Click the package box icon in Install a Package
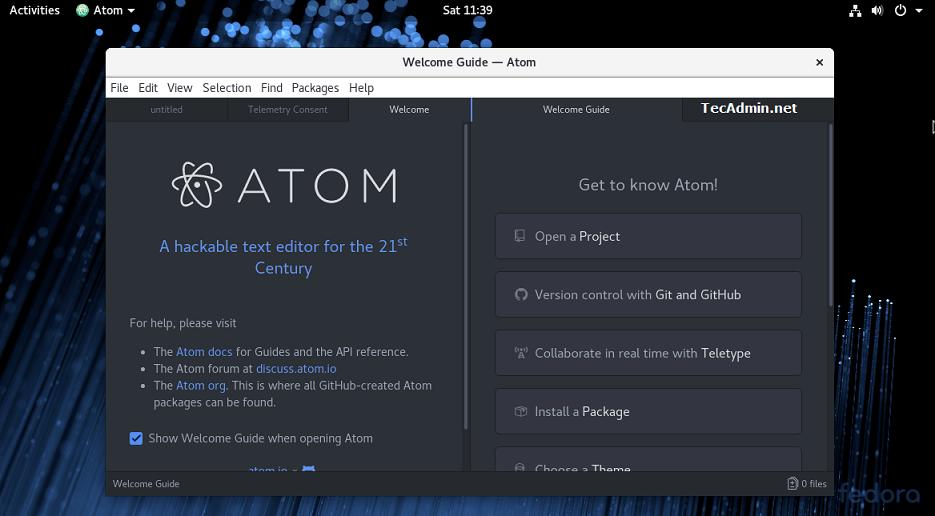 521,412
